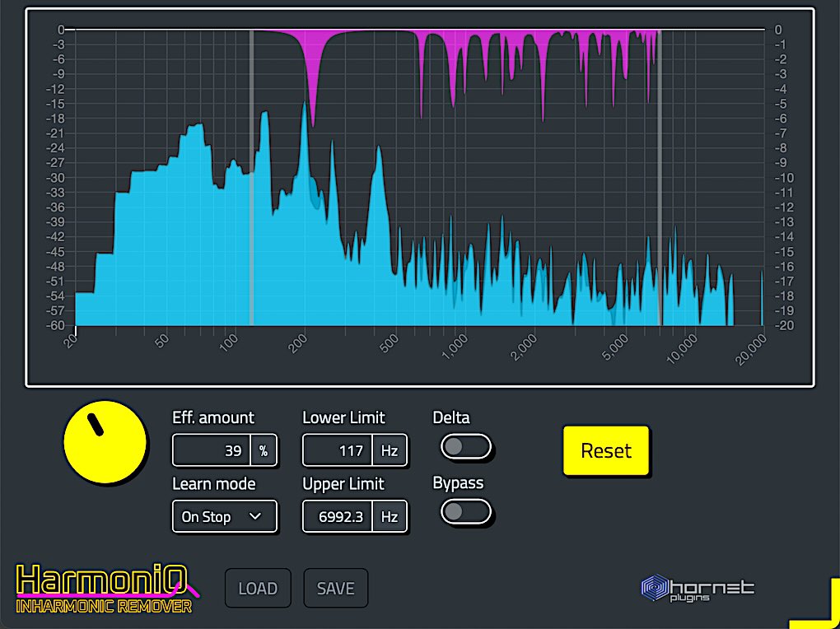
Task: Click the -60 level label on left axis
Action: tap(55, 326)
